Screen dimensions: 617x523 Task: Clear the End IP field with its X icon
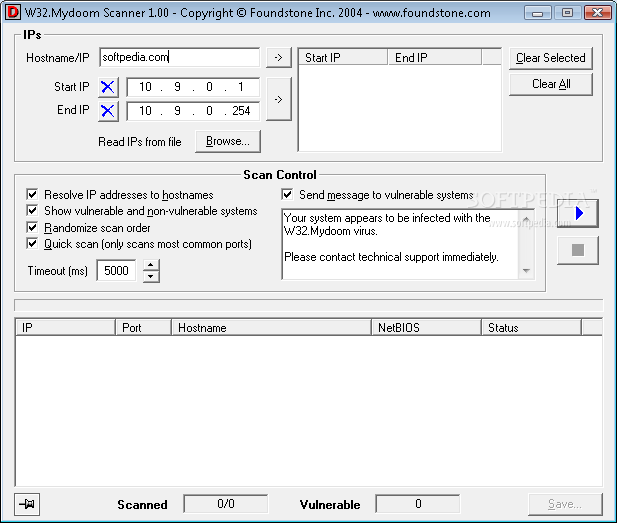coord(108,111)
